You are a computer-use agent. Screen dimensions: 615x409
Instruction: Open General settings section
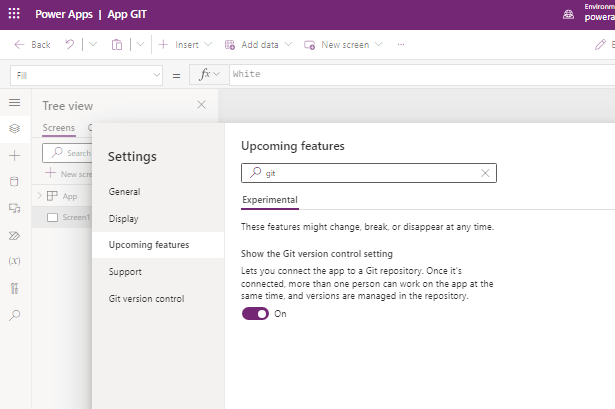point(124,192)
